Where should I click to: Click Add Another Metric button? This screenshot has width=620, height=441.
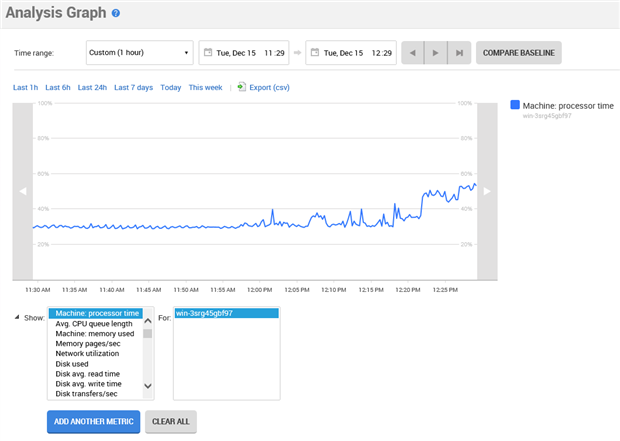pyautogui.click(x=93, y=422)
